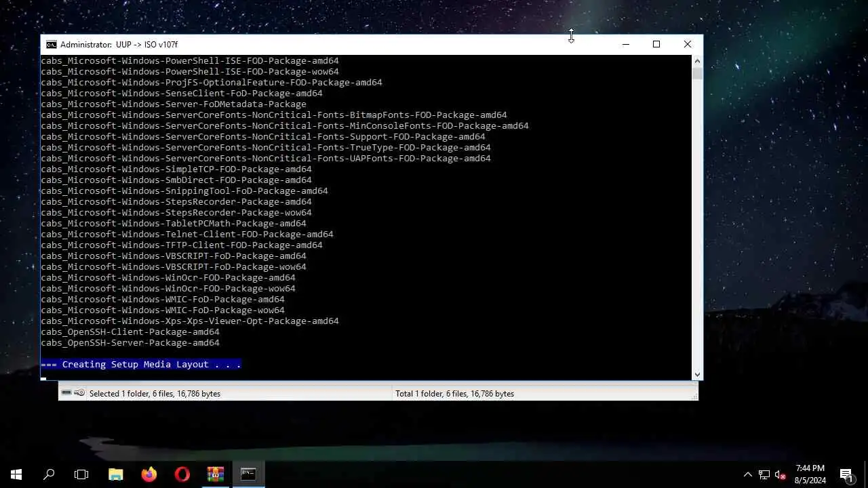Minimize the UUP -> ISO console window

tap(626, 45)
